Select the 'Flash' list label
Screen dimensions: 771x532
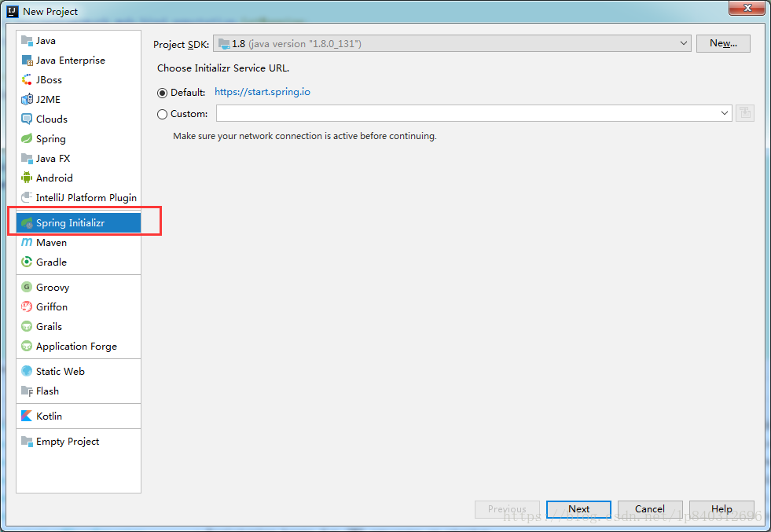[x=47, y=391]
